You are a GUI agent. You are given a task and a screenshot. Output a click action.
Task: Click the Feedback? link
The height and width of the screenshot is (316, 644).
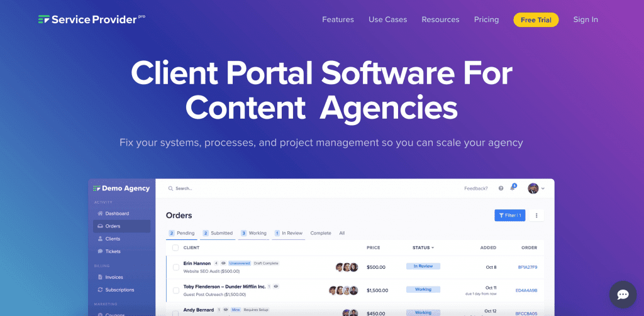click(x=476, y=188)
